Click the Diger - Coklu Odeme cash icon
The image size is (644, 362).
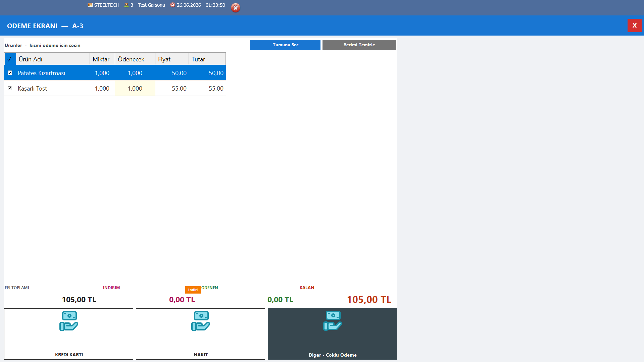(333, 321)
